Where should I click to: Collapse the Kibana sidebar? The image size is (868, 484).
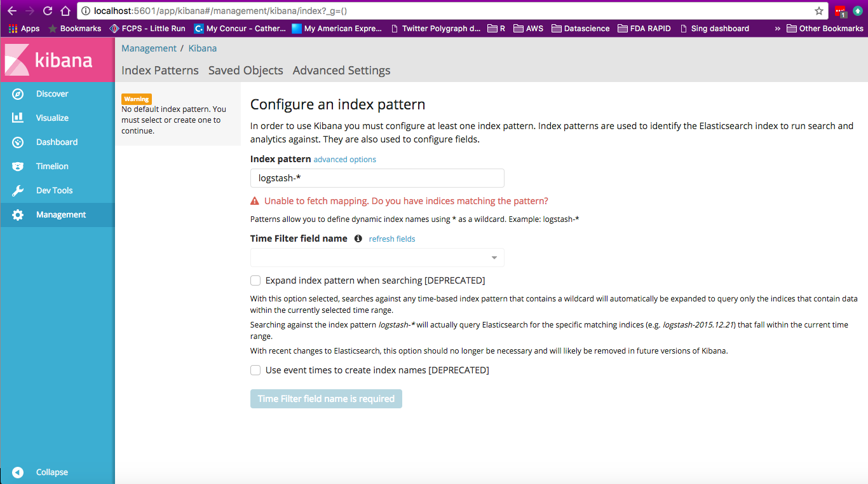point(18,473)
